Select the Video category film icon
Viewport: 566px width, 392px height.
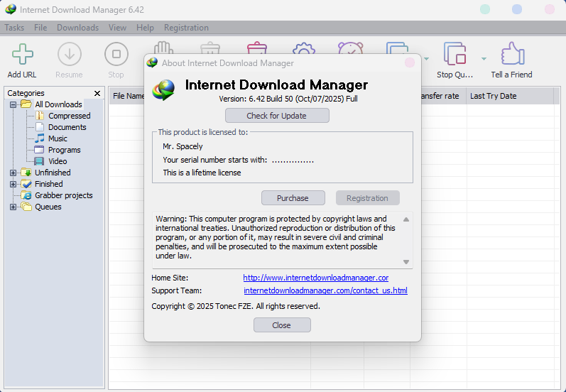click(x=39, y=161)
